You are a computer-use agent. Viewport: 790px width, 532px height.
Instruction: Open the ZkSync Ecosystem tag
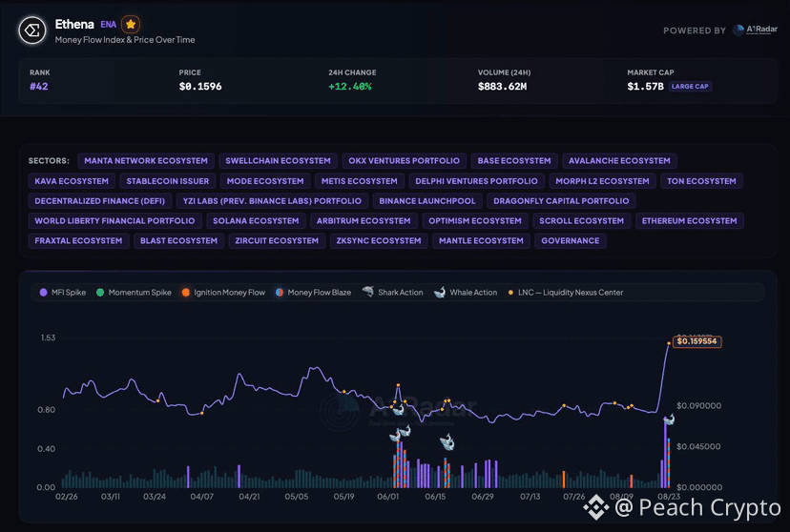(379, 240)
